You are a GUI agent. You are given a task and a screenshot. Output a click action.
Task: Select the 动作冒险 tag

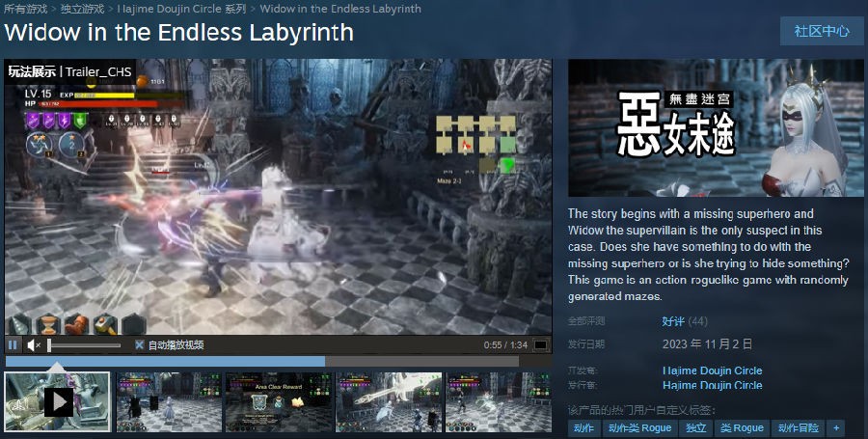click(x=798, y=428)
